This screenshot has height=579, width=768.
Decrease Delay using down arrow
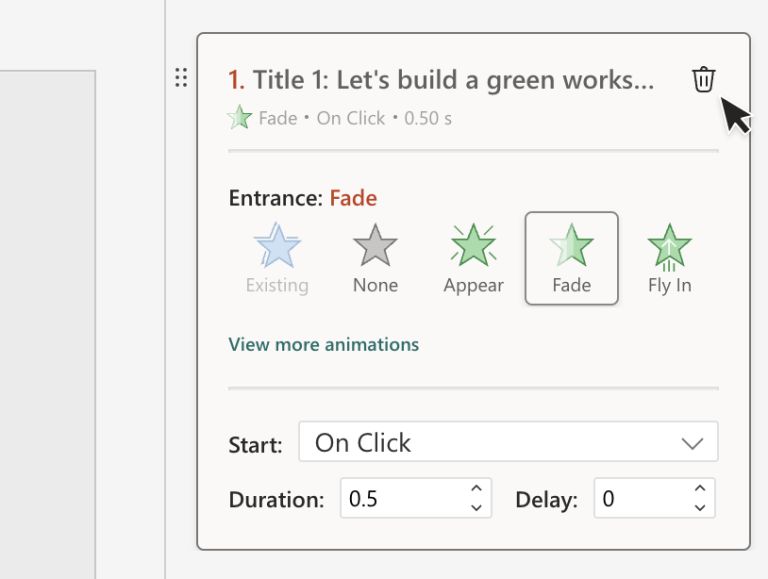[x=699, y=507]
